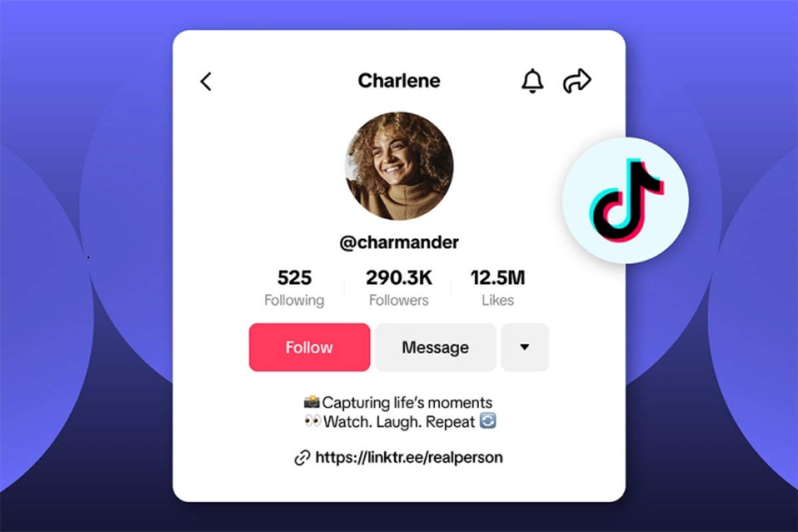The width and height of the screenshot is (798, 532).
Task: Click the Charlene profile title
Action: tap(399, 80)
